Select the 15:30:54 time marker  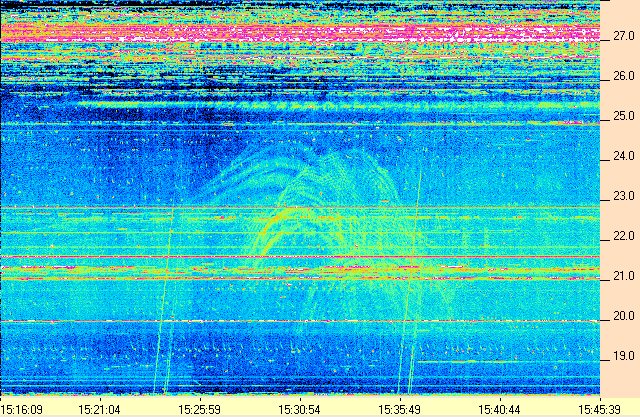click(x=298, y=409)
